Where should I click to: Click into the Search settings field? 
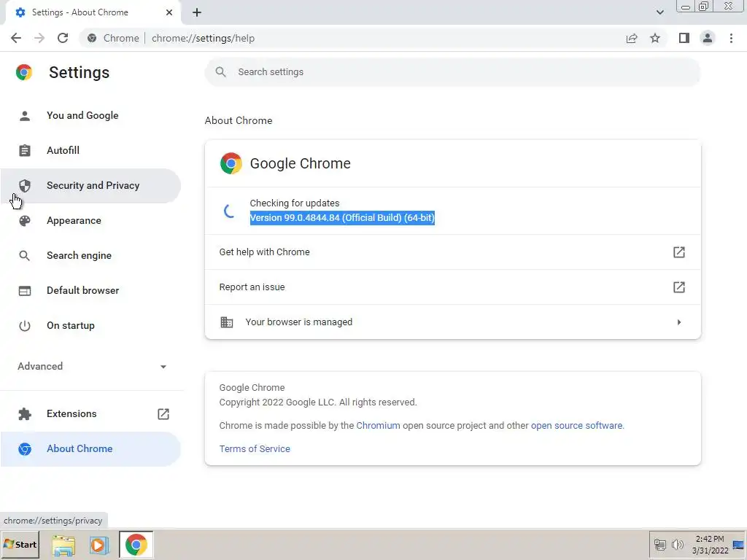(452, 72)
